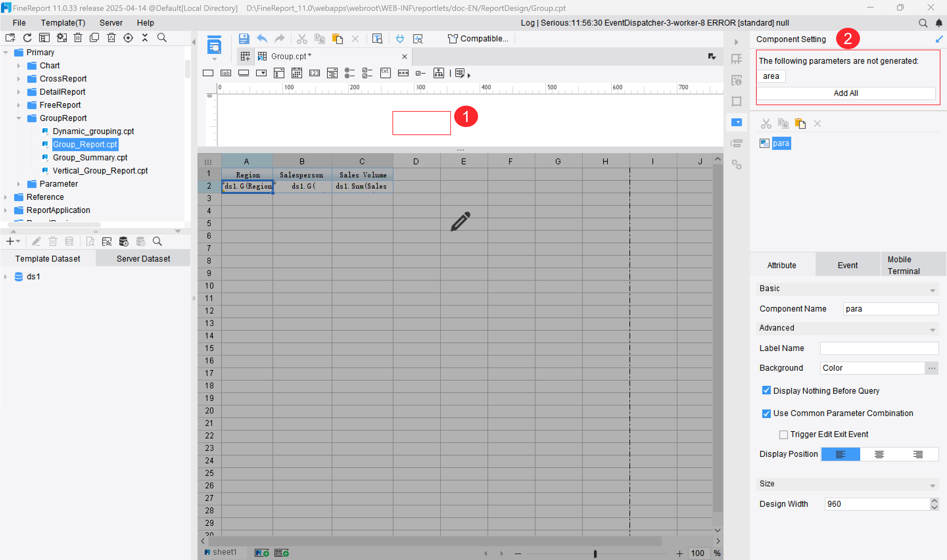This screenshot has width=947, height=560.
Task: Click the Cut scissors toolbar icon
Action: click(x=301, y=38)
